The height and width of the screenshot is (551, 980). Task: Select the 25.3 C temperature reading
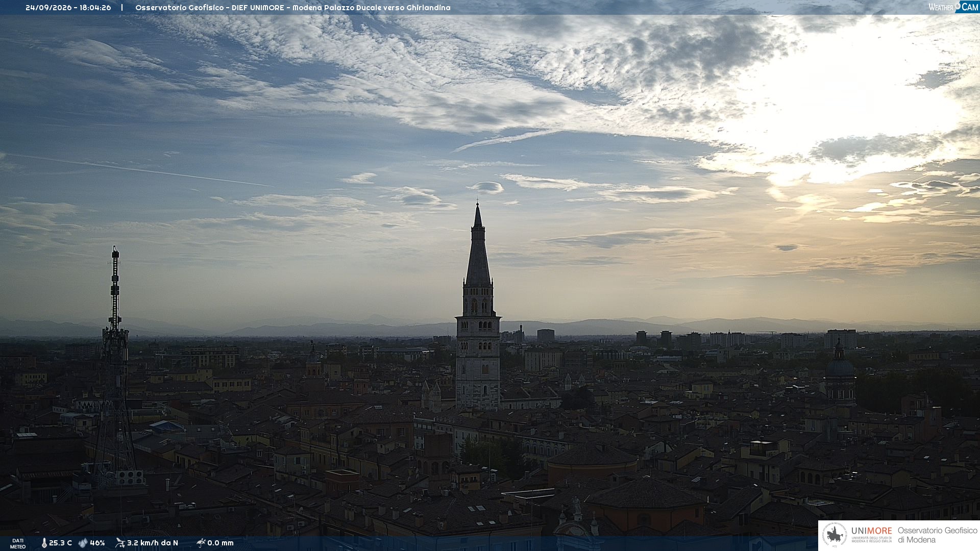click(x=60, y=543)
